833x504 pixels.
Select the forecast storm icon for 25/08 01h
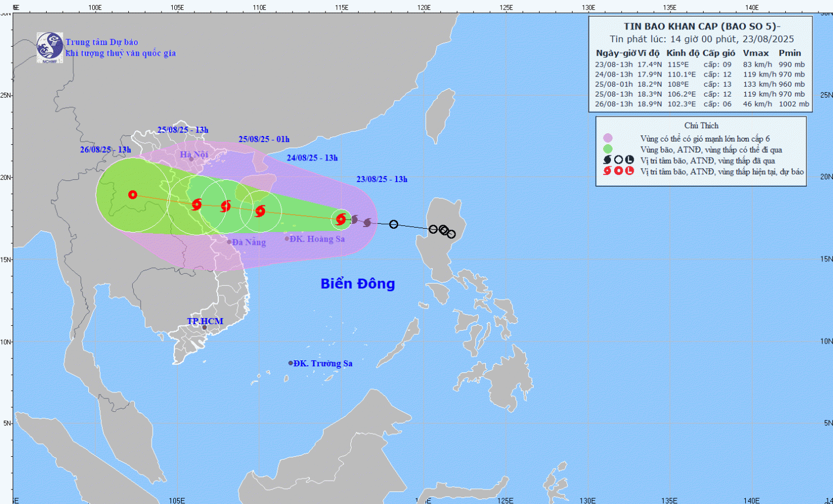[x=225, y=206]
